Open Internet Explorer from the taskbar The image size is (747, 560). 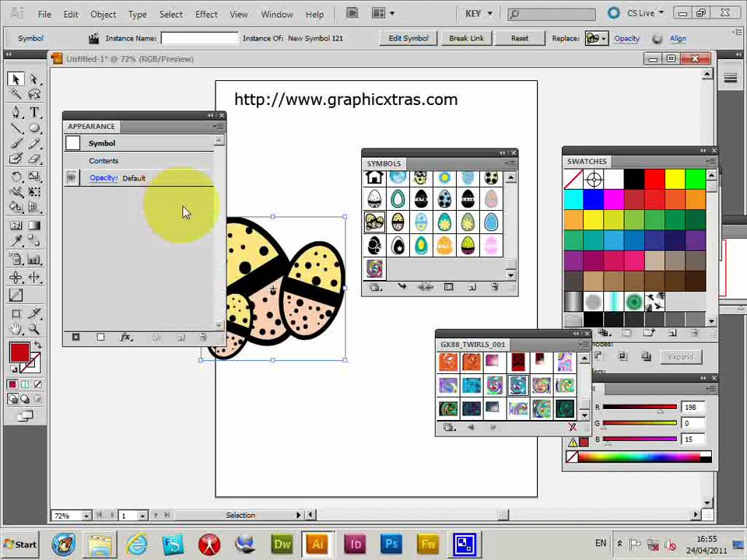coord(136,544)
